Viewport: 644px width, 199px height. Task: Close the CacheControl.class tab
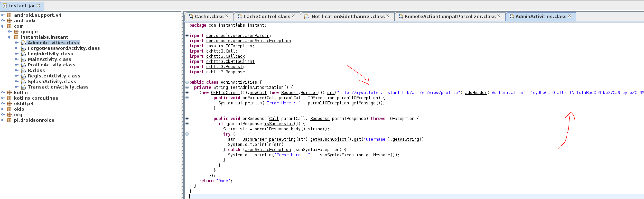[x=293, y=16]
